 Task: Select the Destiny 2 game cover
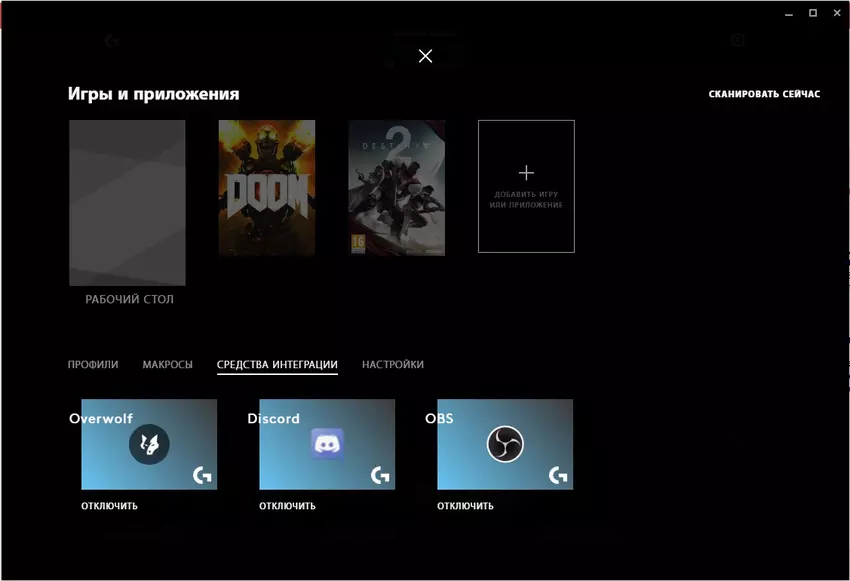pyautogui.click(x=396, y=188)
